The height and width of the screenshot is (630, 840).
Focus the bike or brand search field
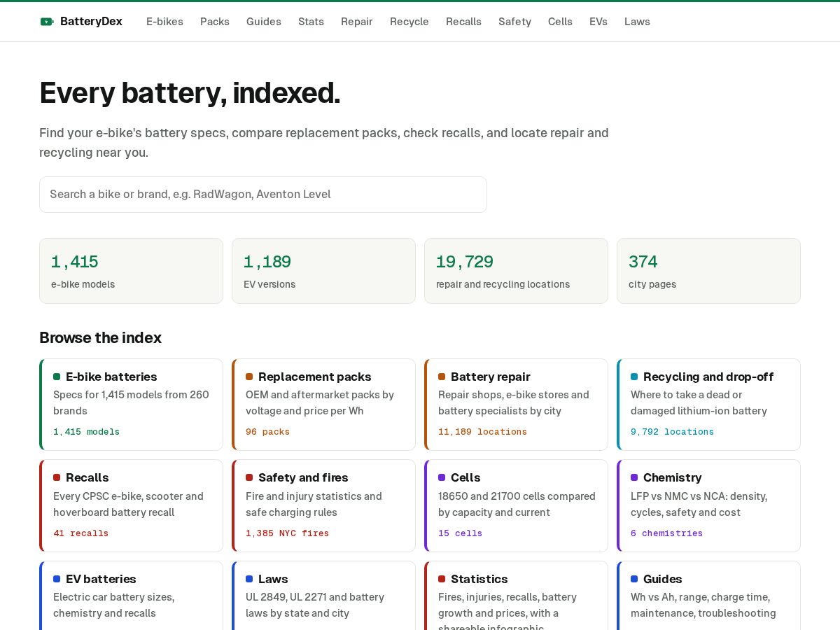[x=263, y=195]
